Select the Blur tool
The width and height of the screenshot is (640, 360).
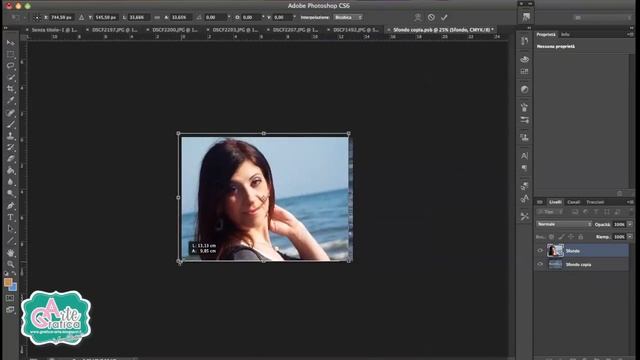click(11, 182)
